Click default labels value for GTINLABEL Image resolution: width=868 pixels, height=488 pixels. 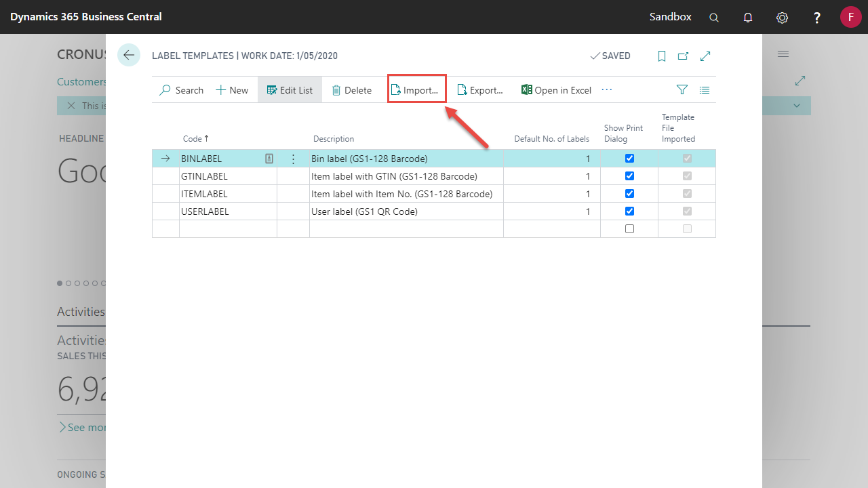point(552,176)
